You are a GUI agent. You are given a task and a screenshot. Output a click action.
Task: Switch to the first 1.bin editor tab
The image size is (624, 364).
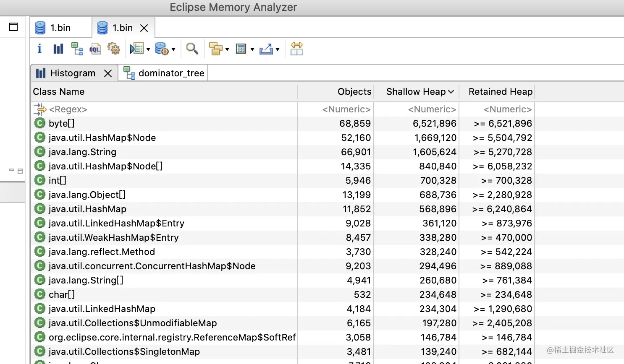tap(60, 28)
